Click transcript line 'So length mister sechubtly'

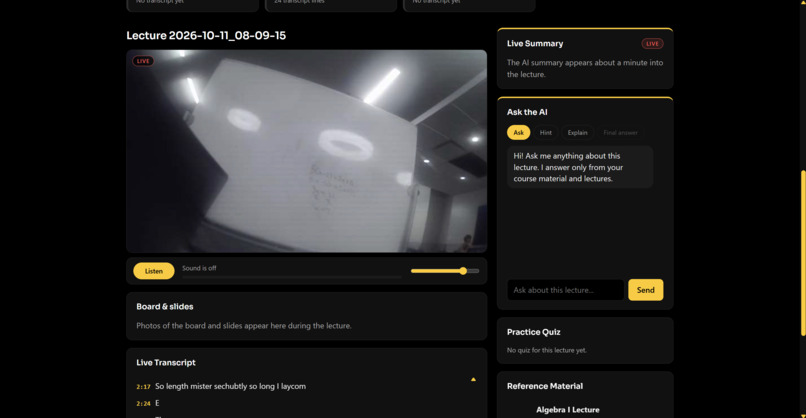point(230,386)
